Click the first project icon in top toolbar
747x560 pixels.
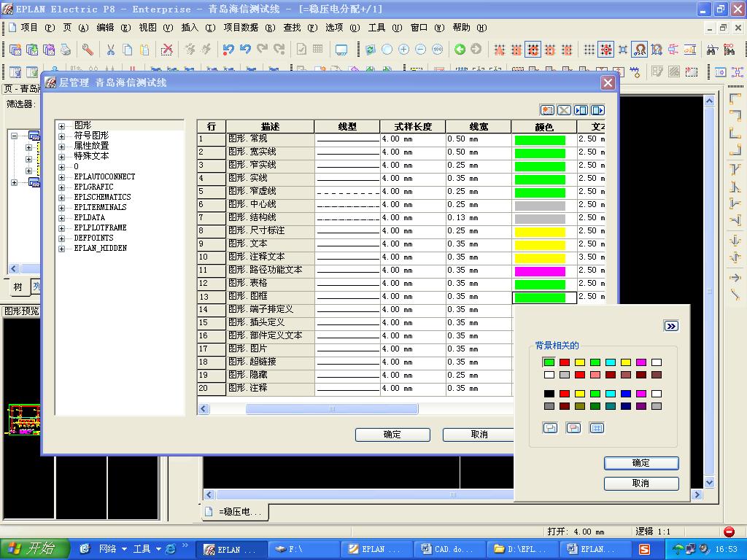(15, 49)
